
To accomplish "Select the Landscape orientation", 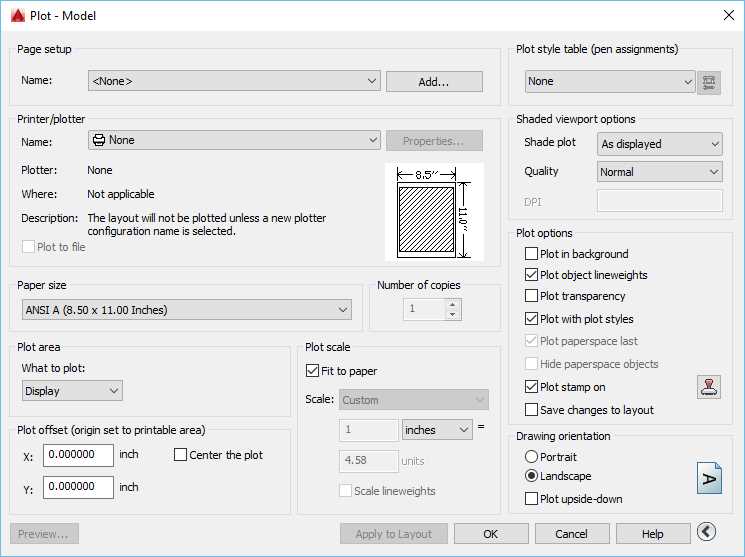I will tap(531, 476).
